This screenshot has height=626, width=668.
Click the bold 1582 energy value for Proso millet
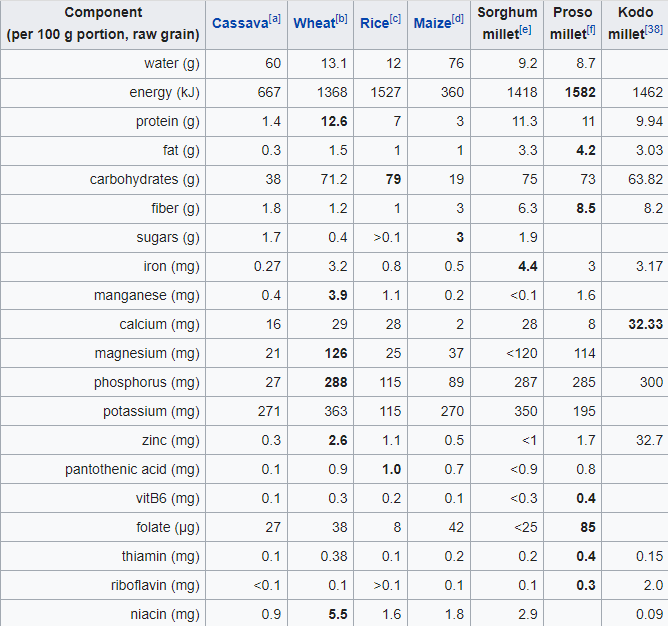tap(580, 92)
